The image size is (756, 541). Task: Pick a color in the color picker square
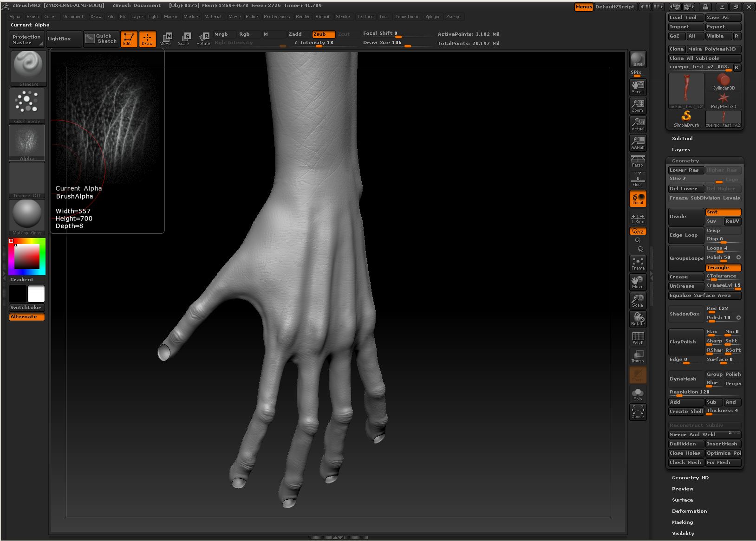(x=27, y=256)
